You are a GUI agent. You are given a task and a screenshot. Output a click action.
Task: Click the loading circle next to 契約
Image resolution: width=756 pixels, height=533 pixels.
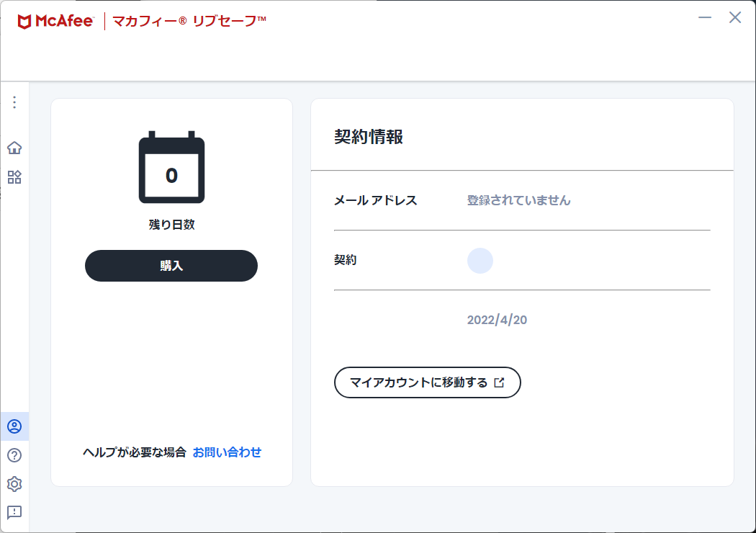pyautogui.click(x=480, y=261)
